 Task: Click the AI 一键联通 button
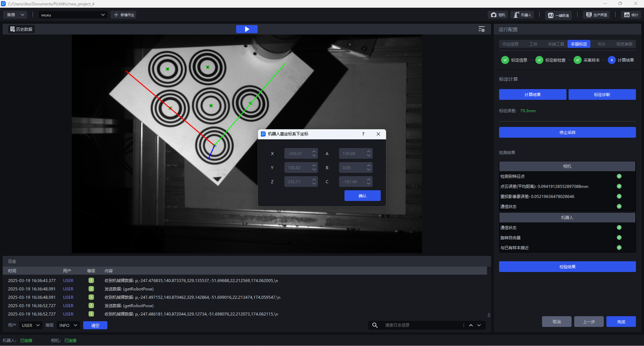pos(558,15)
